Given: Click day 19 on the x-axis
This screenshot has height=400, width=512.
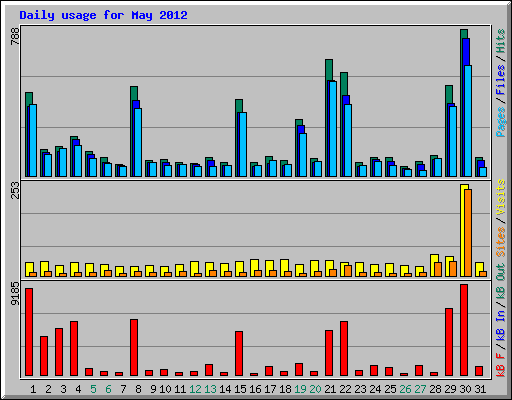Looking at the screenshot, I should pyautogui.click(x=300, y=389).
